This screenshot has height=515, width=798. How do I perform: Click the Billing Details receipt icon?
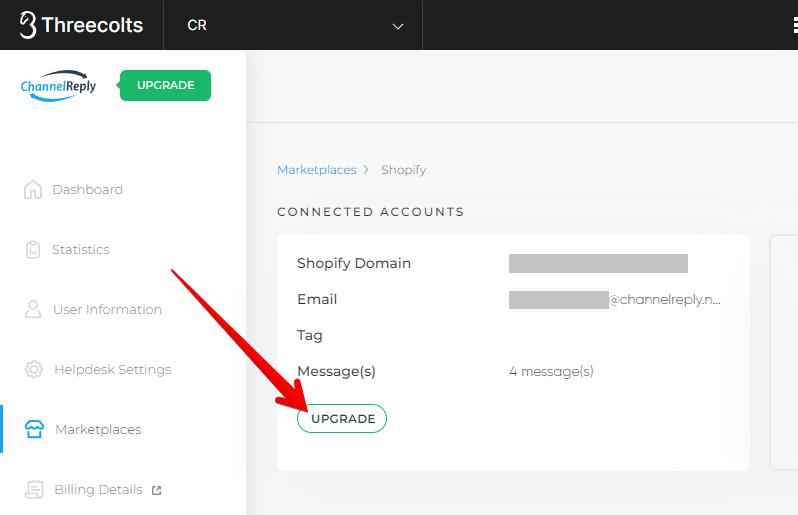pyautogui.click(x=34, y=490)
